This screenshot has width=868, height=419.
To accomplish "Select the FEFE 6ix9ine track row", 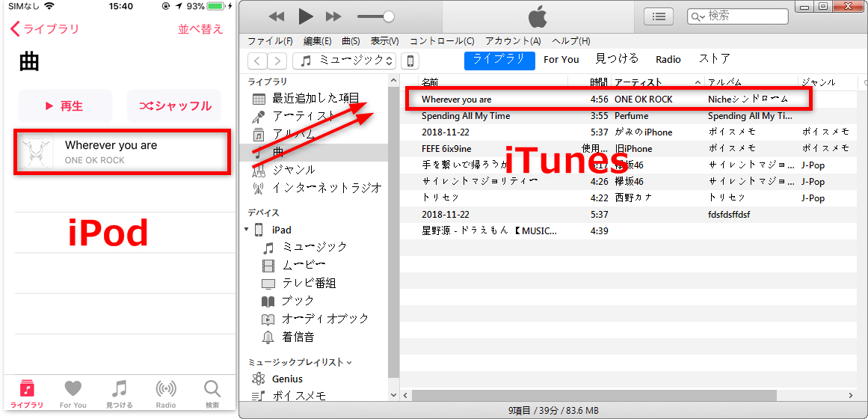I will pyautogui.click(x=635, y=149).
